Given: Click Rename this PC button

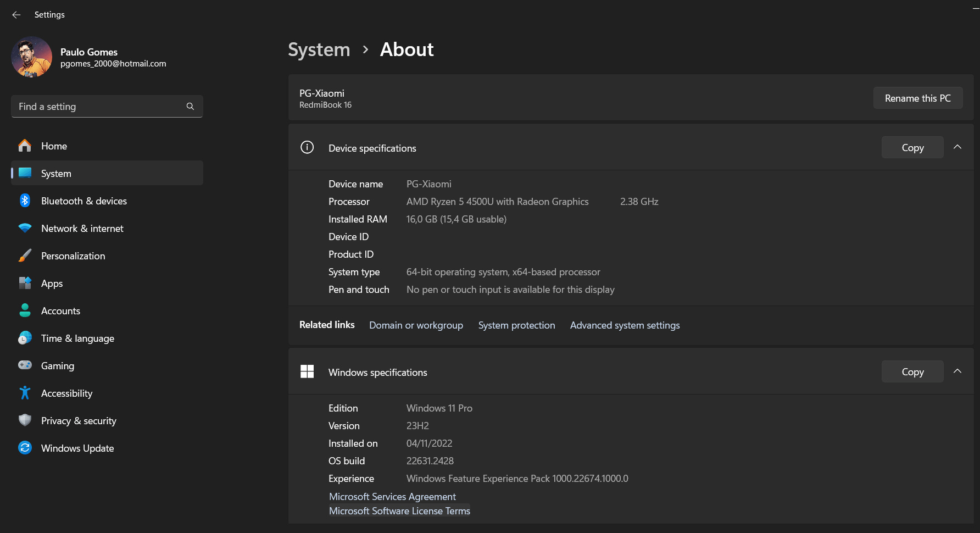Looking at the screenshot, I should [x=918, y=98].
